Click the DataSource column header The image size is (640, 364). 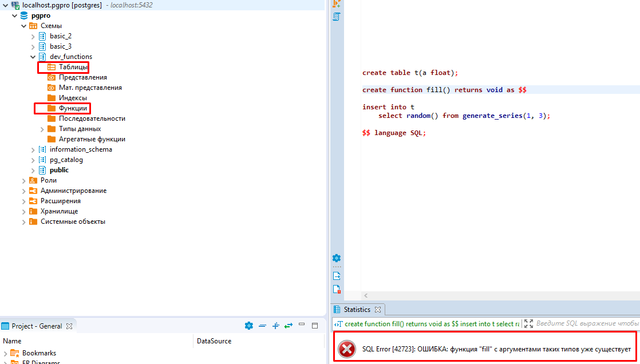coord(214,341)
